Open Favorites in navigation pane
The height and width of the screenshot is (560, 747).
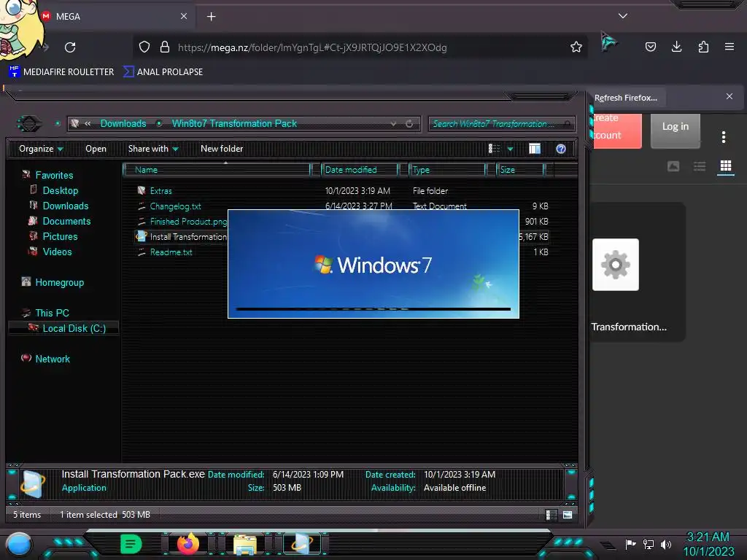(x=54, y=175)
